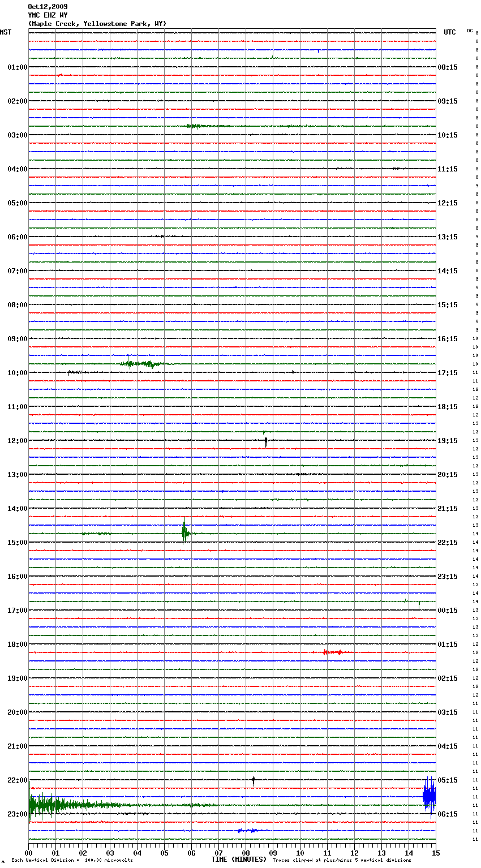This screenshot has height=868, width=481.
Task: Click the '19:15' UTC time label
Action: (x=448, y=441)
